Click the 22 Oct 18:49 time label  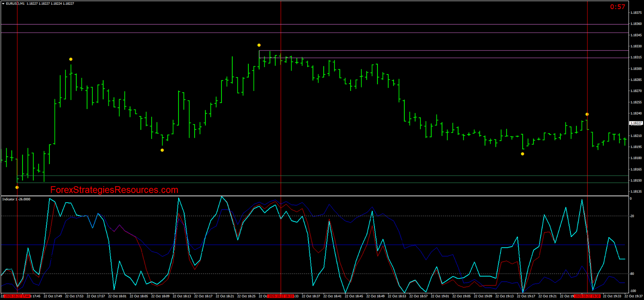tap(376, 297)
